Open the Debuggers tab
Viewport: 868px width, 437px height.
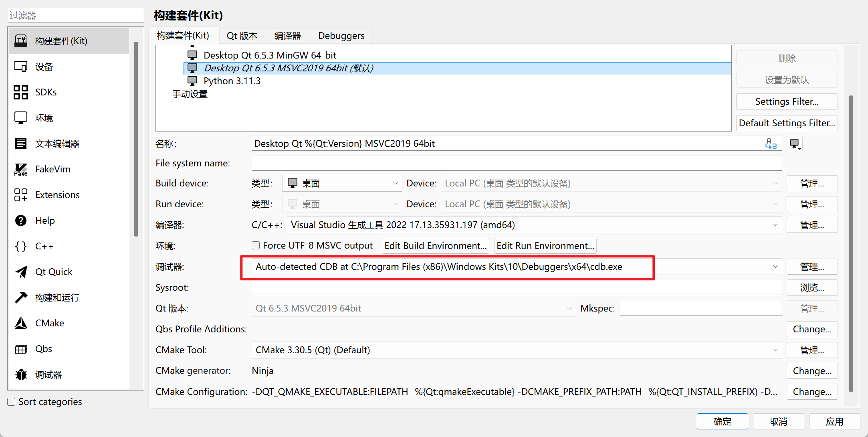[x=340, y=36]
